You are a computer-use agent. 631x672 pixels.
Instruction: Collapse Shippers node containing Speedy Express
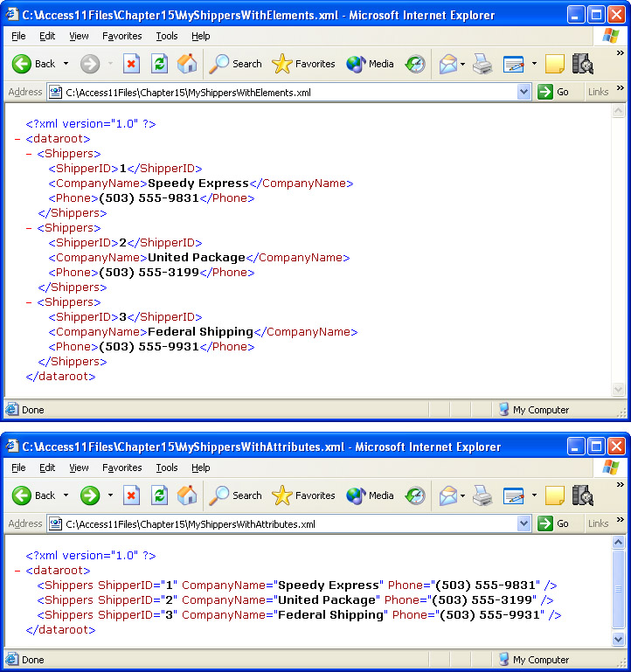(x=30, y=154)
